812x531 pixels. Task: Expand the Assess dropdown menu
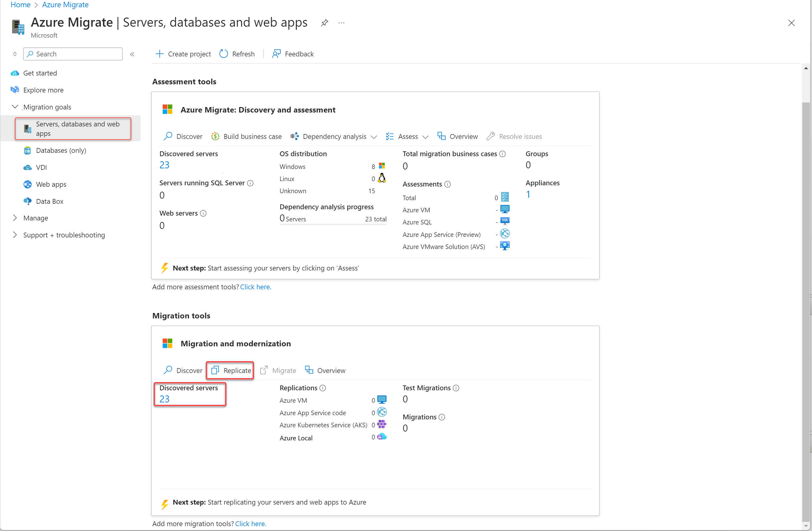[407, 136]
